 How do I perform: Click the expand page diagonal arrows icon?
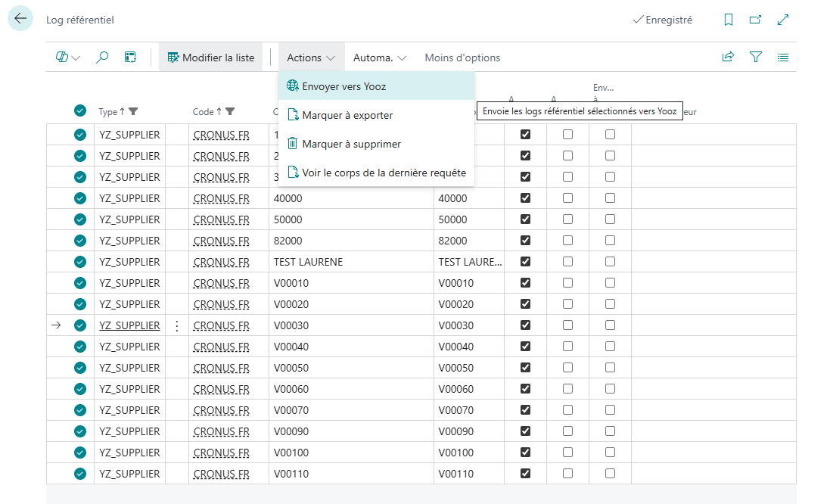(783, 20)
